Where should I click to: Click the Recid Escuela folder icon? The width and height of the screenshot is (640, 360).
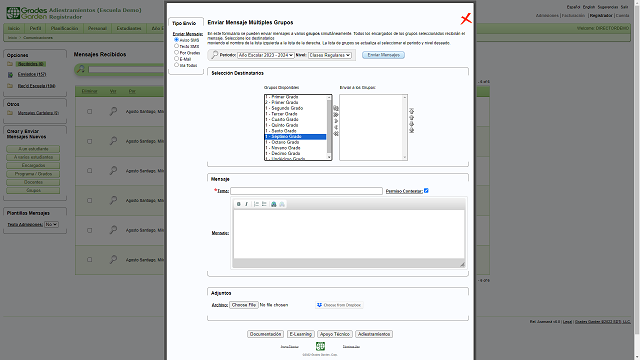(10, 86)
